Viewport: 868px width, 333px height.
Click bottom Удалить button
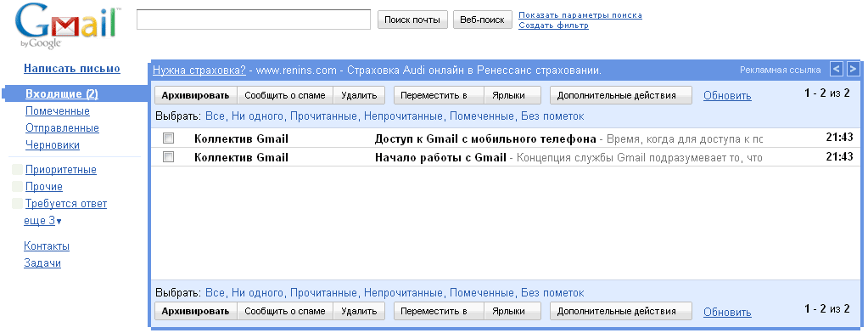click(x=359, y=311)
